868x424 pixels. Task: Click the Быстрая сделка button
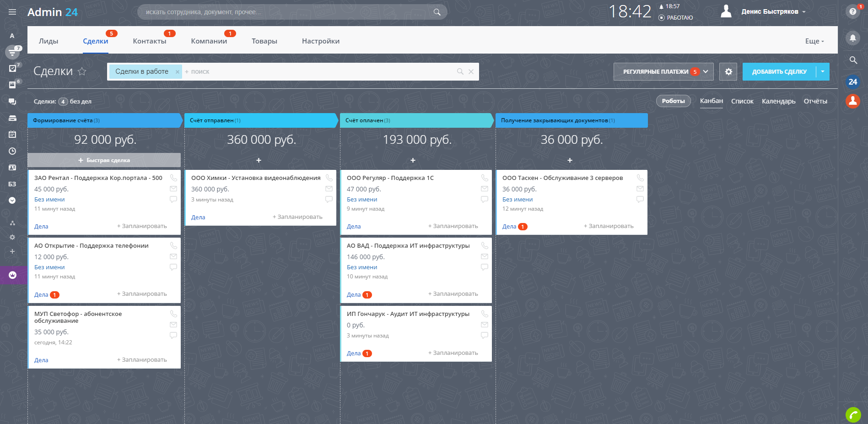pos(104,160)
